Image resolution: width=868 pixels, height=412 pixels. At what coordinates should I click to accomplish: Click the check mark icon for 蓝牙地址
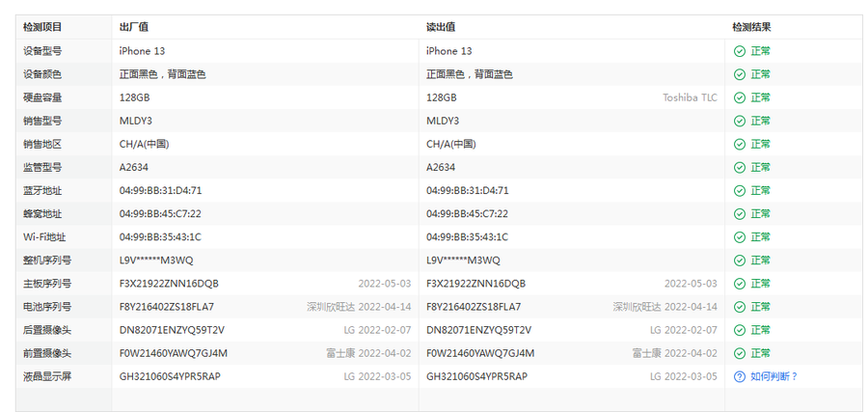(740, 190)
